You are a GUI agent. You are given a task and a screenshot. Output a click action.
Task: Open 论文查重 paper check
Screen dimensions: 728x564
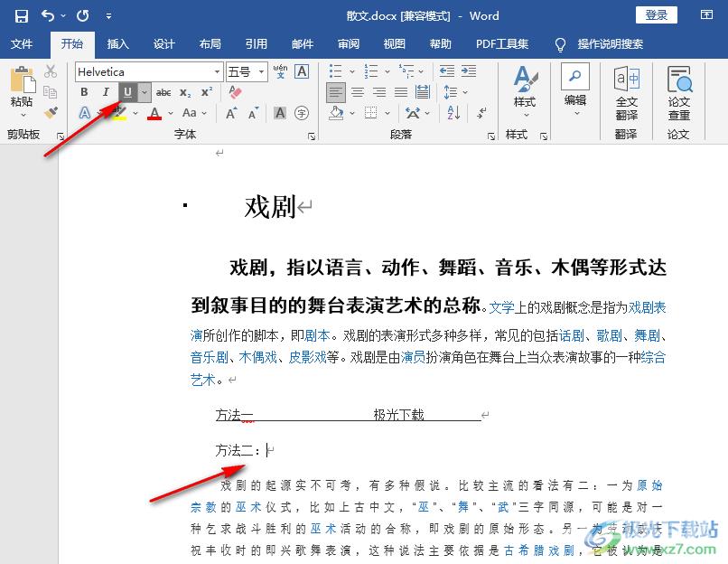coord(679,93)
